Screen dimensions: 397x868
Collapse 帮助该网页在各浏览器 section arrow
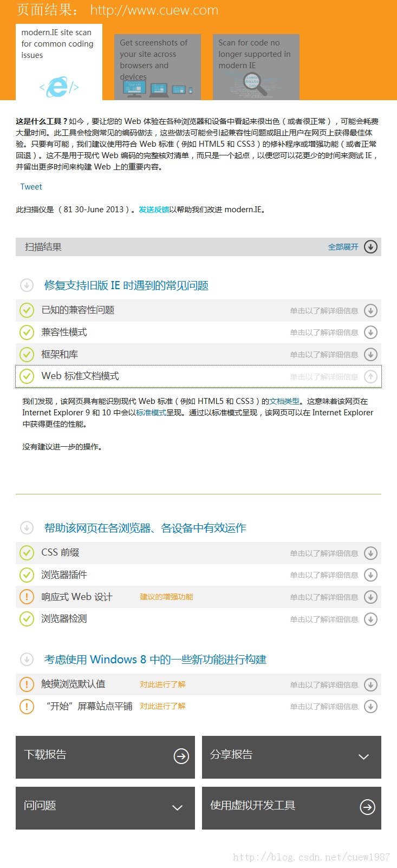pos(27,527)
